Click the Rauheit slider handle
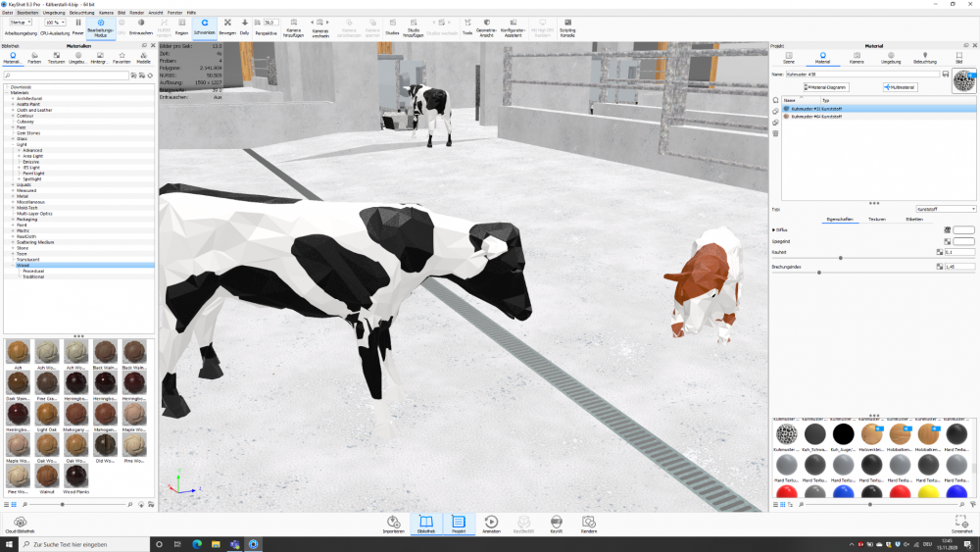The image size is (980, 552). click(841, 258)
